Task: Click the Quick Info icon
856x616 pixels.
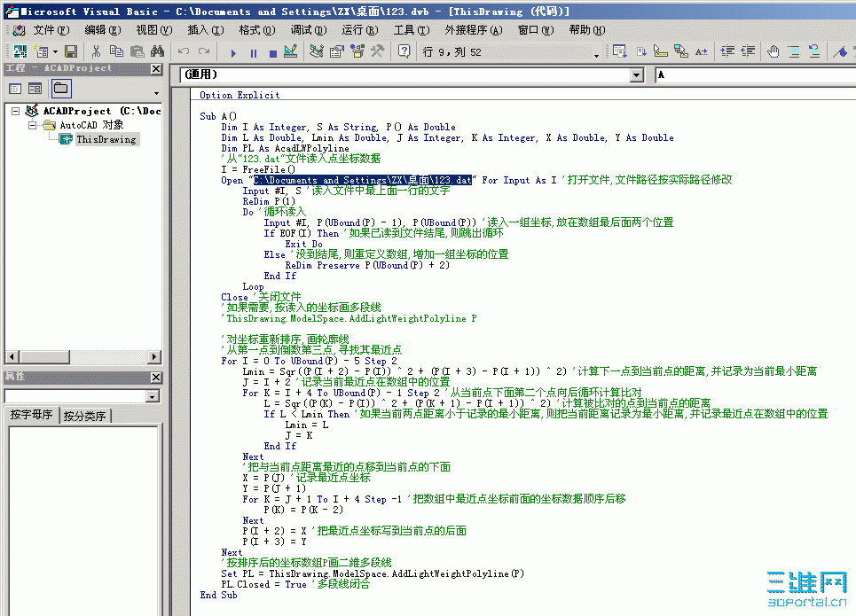Action: coord(661,51)
